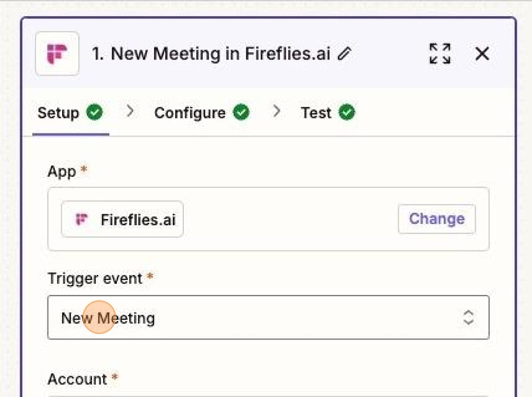Screen dimensions: 532x397
Task: Click the green checkmark next to Test
Action: pyautogui.click(x=346, y=112)
